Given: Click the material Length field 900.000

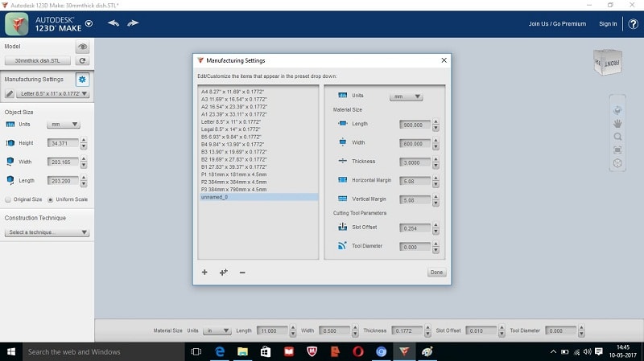Looking at the screenshot, I should pos(415,125).
